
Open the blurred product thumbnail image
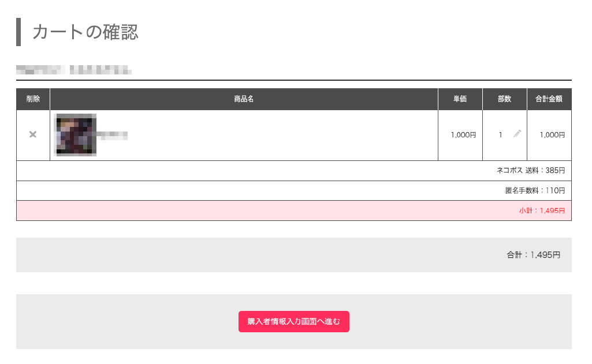(76, 135)
